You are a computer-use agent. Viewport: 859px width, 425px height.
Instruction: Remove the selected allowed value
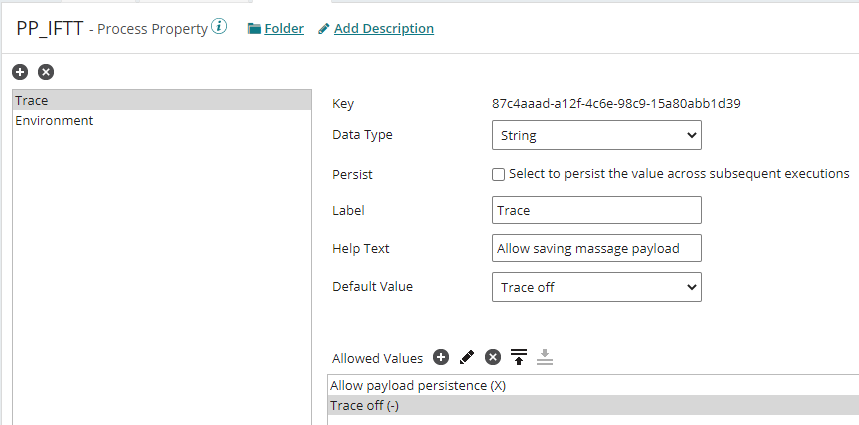(x=493, y=357)
